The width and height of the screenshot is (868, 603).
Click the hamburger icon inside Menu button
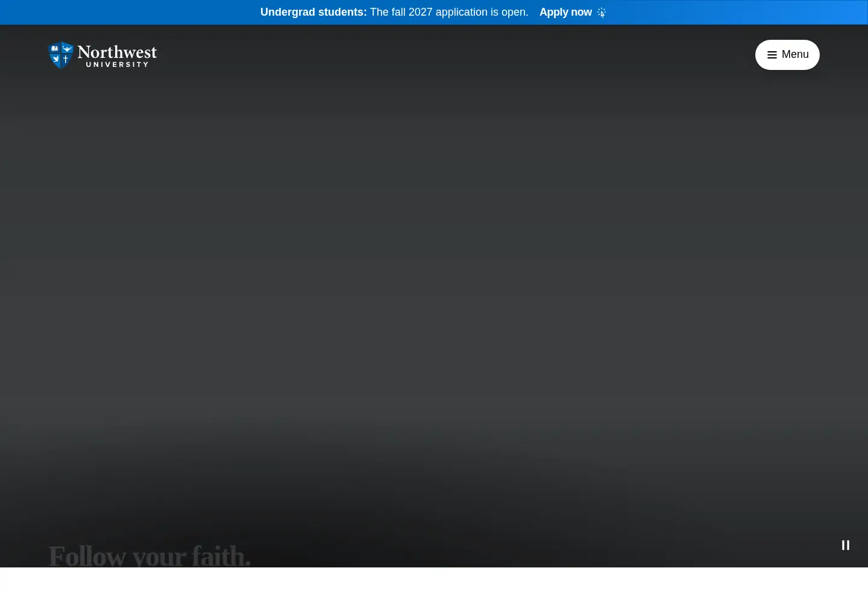tap(772, 55)
